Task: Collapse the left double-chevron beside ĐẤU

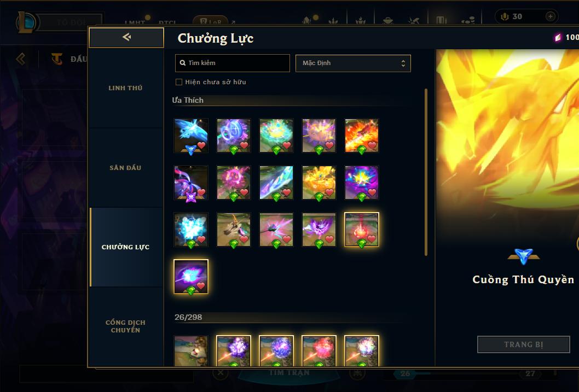Action: pyautogui.click(x=21, y=58)
